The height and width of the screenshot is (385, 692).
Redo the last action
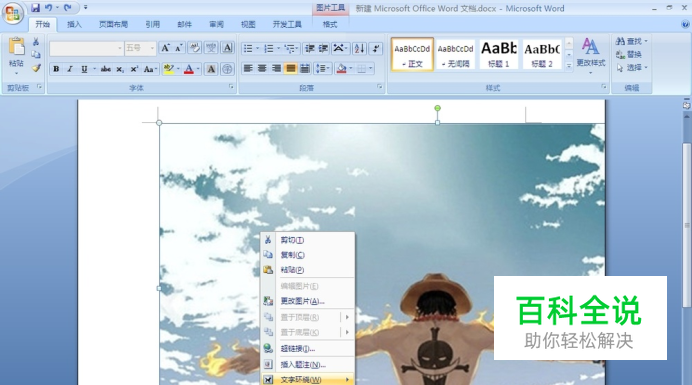[x=68, y=8]
